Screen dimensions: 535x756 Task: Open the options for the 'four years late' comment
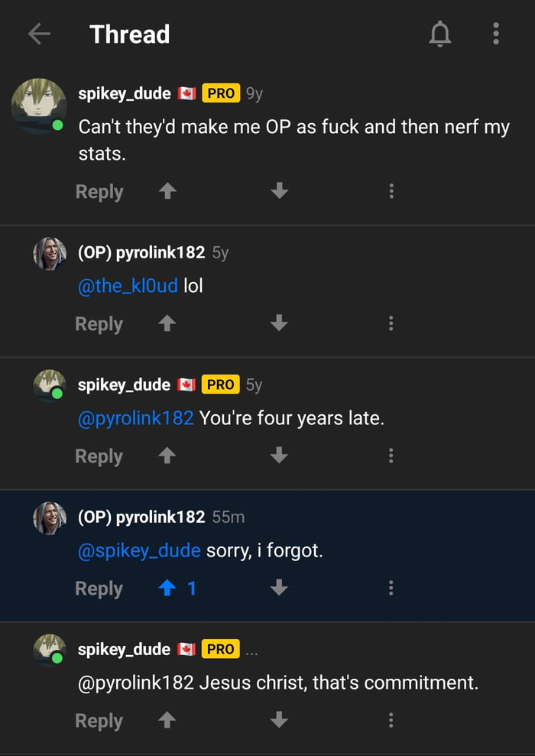(391, 456)
